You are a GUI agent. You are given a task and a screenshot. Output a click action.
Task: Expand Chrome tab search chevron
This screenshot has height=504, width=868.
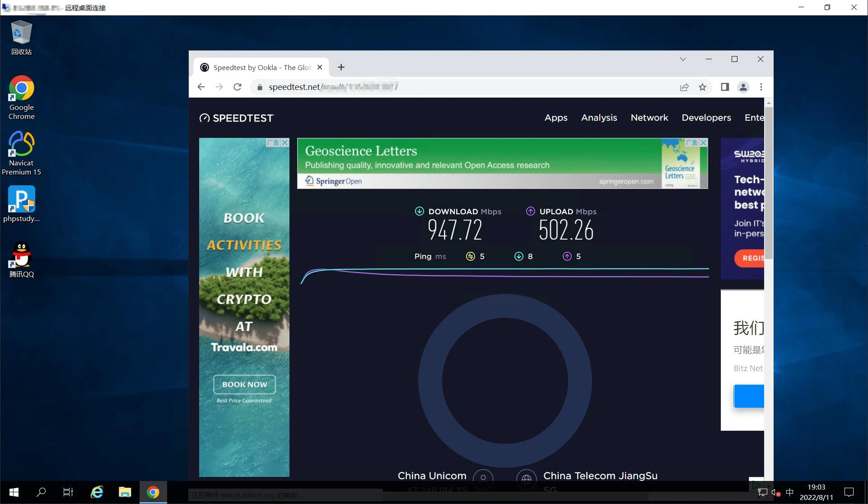pos(683,59)
